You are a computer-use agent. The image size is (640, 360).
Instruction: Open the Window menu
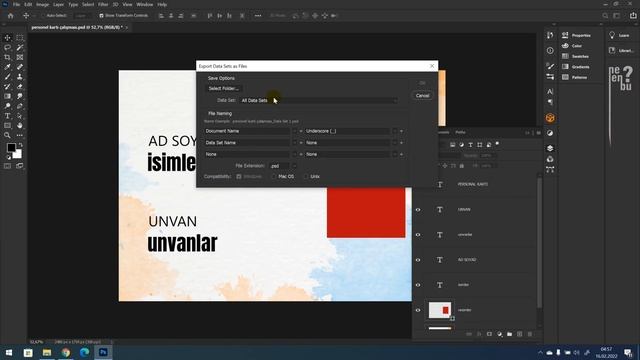coord(144,4)
